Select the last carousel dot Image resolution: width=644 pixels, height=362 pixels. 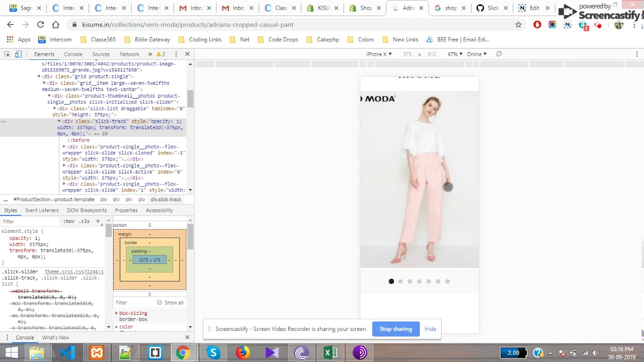(x=447, y=282)
